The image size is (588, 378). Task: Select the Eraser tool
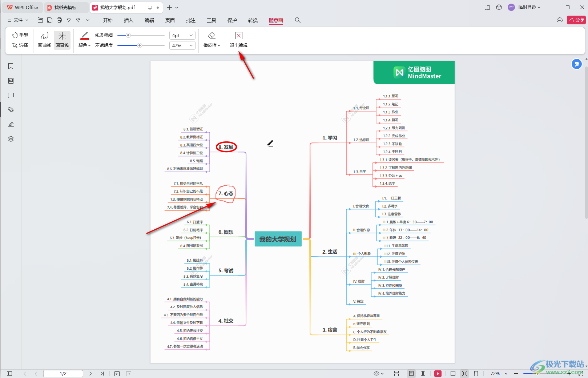pyautogui.click(x=212, y=36)
